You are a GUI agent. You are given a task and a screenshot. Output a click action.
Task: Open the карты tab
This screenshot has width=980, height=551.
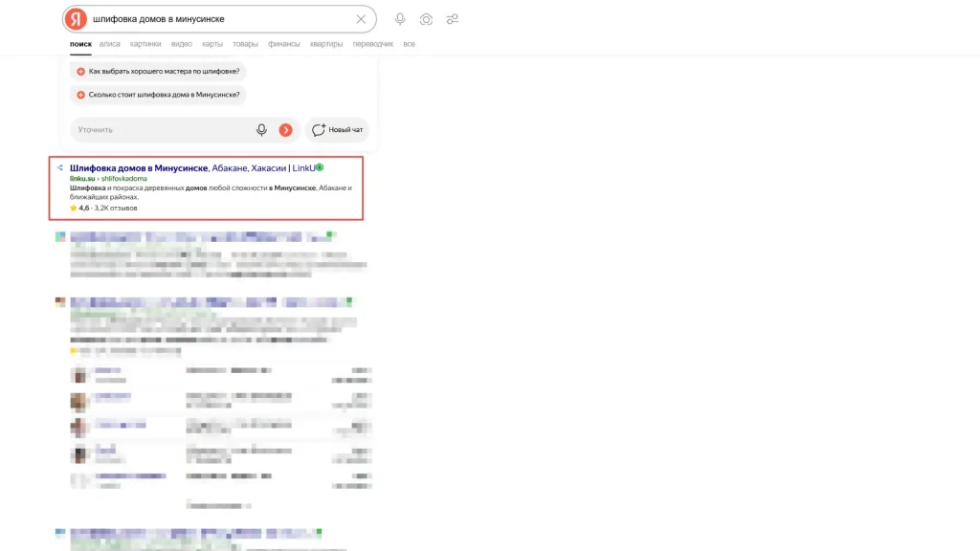pyautogui.click(x=212, y=44)
